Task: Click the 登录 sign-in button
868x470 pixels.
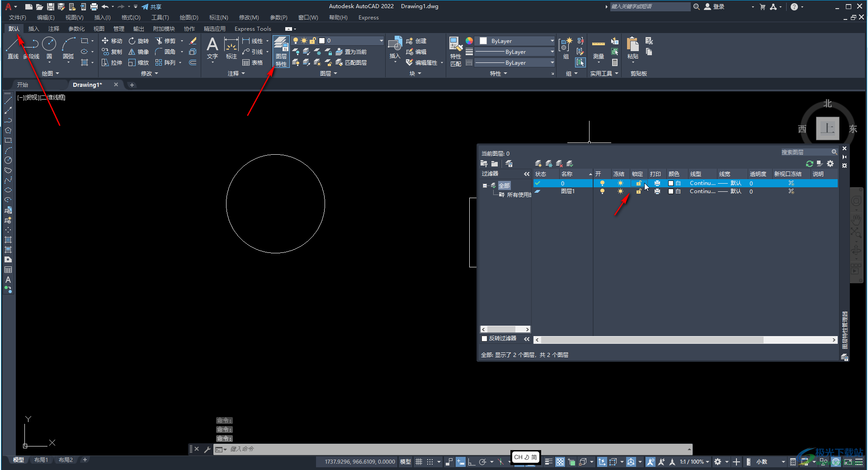Action: [714, 7]
